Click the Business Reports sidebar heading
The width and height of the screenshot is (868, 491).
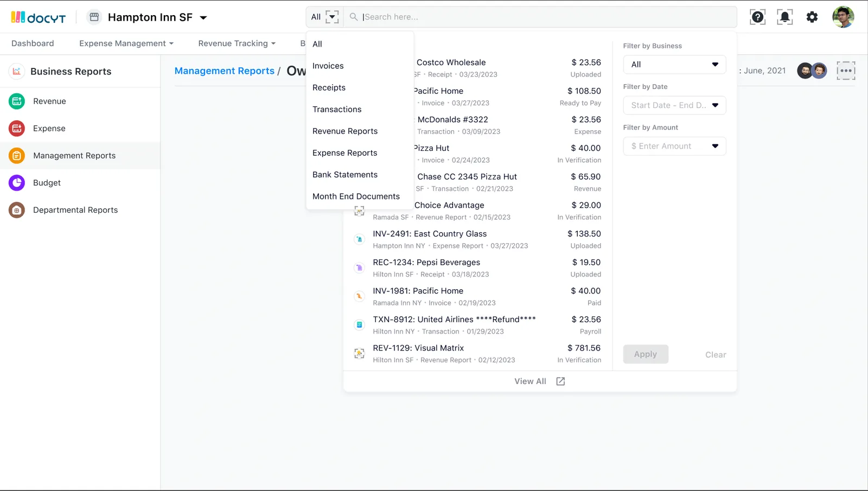[71, 72]
